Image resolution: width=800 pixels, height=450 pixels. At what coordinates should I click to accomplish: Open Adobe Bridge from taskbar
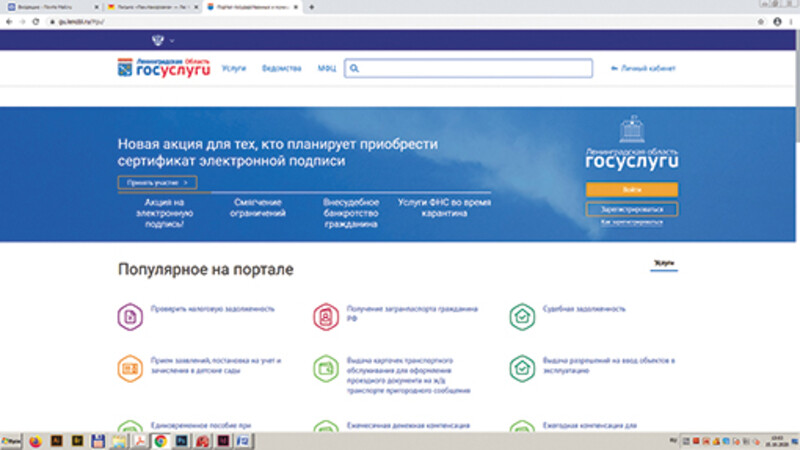77,441
